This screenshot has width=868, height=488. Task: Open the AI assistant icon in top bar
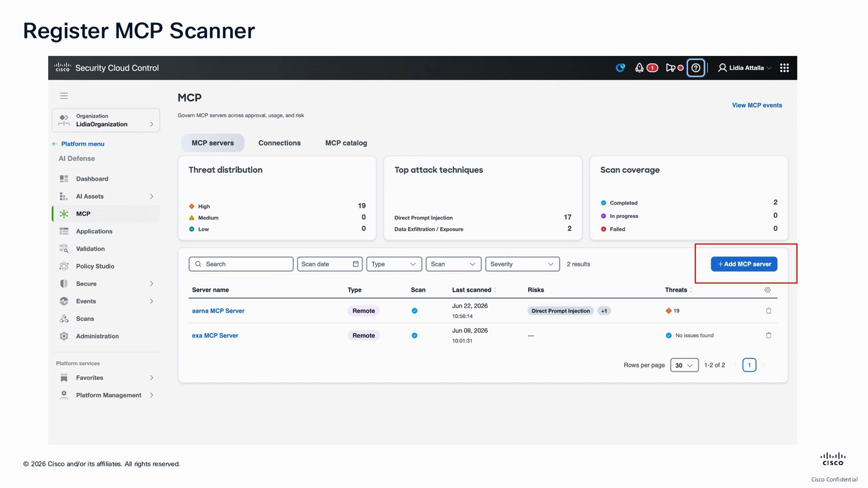(x=620, y=68)
